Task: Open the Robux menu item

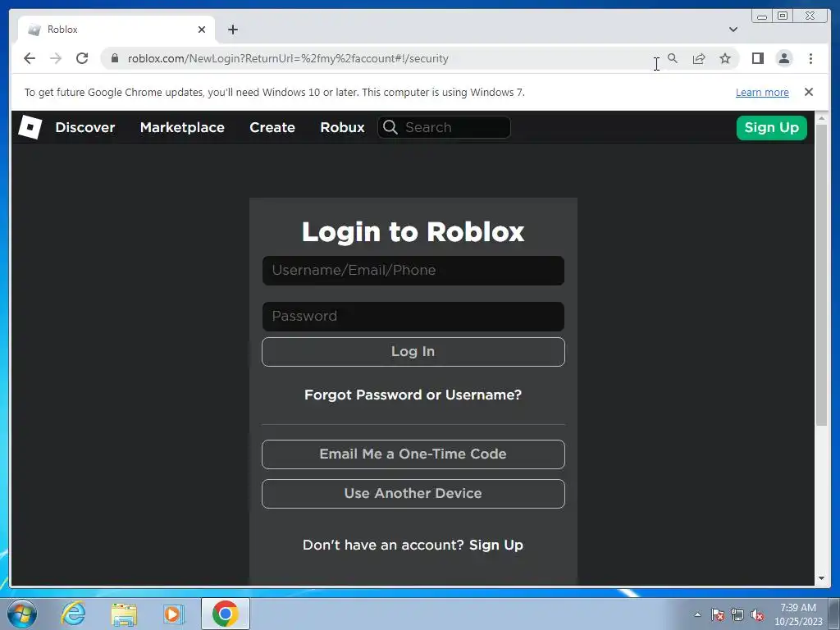Action: point(342,127)
